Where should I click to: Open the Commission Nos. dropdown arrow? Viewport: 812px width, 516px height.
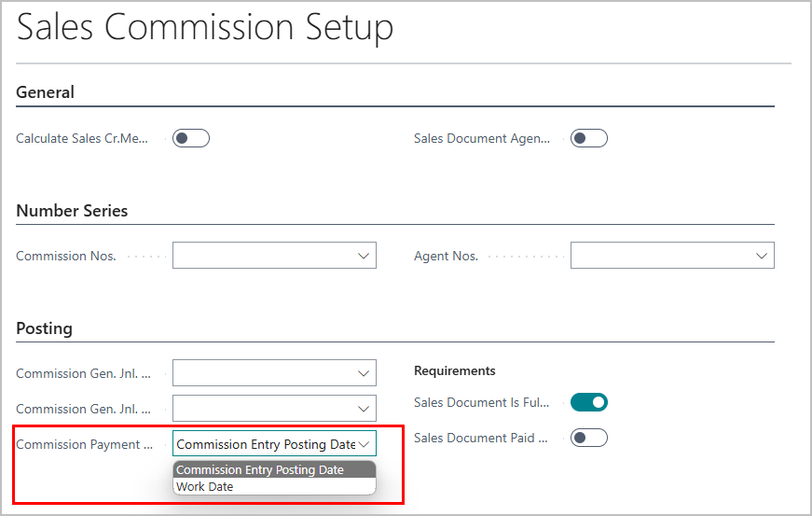(364, 256)
